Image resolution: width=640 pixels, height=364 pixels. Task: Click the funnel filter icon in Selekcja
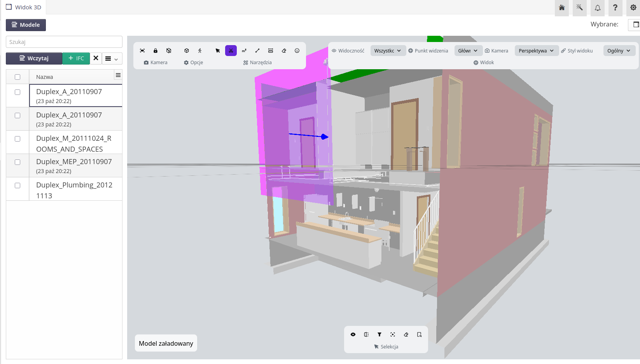(x=379, y=334)
